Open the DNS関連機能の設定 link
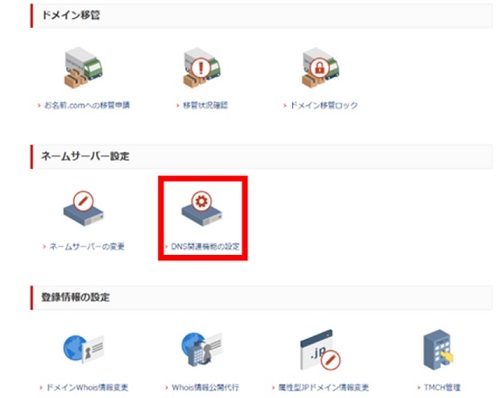 205,247
